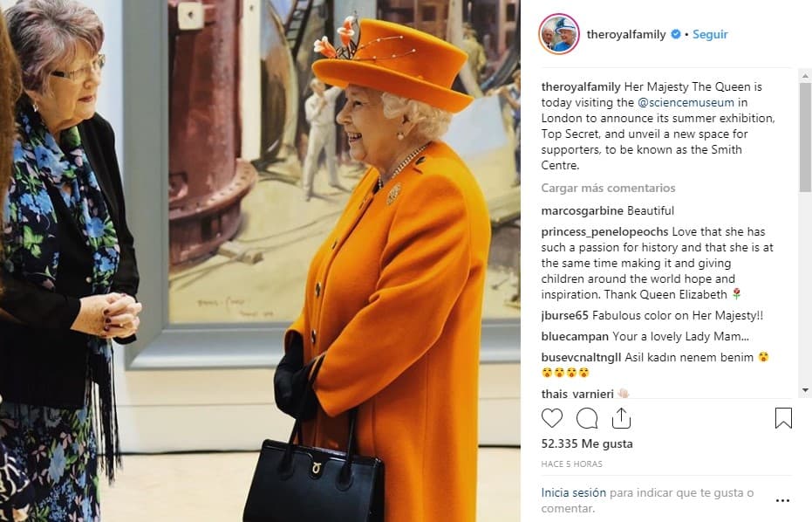Viewport: 812px width, 522px height.
Task: Like the post with heart icon
Action: (x=551, y=418)
